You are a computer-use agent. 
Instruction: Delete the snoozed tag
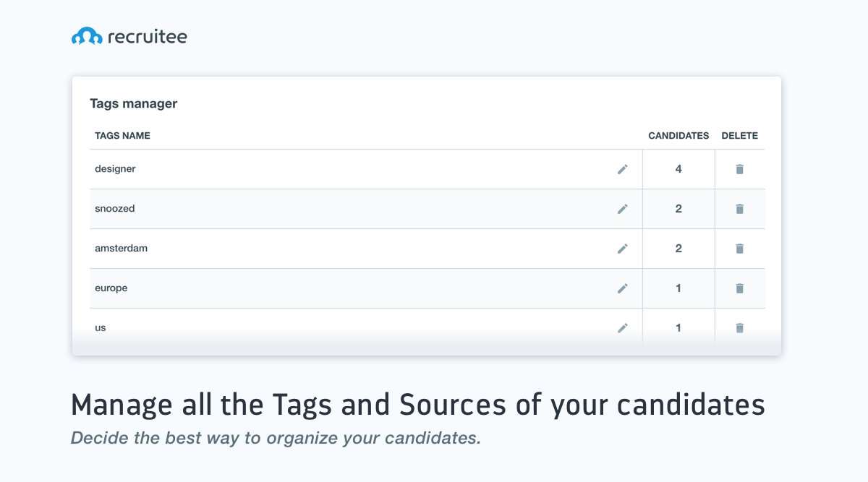click(739, 209)
